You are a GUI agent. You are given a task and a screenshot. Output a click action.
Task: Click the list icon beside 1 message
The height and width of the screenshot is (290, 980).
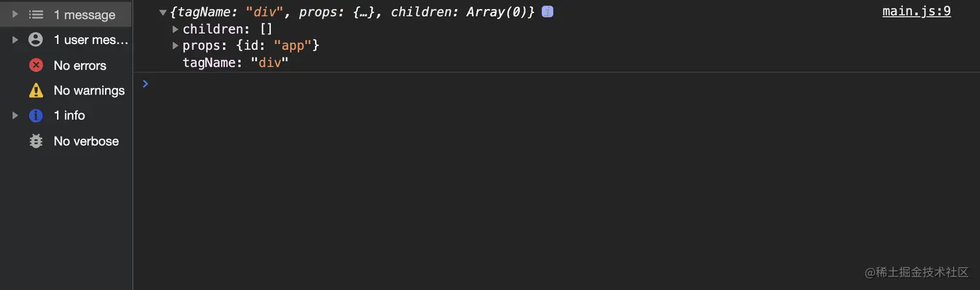tap(36, 14)
